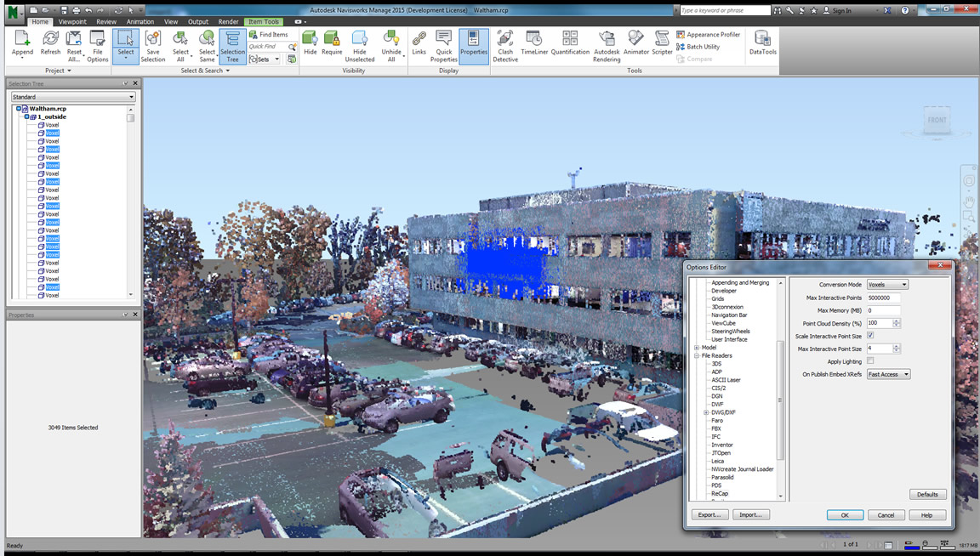Screen dimensions: 980x556
Task: Open the Scripter tool
Action: pyautogui.click(x=662, y=43)
